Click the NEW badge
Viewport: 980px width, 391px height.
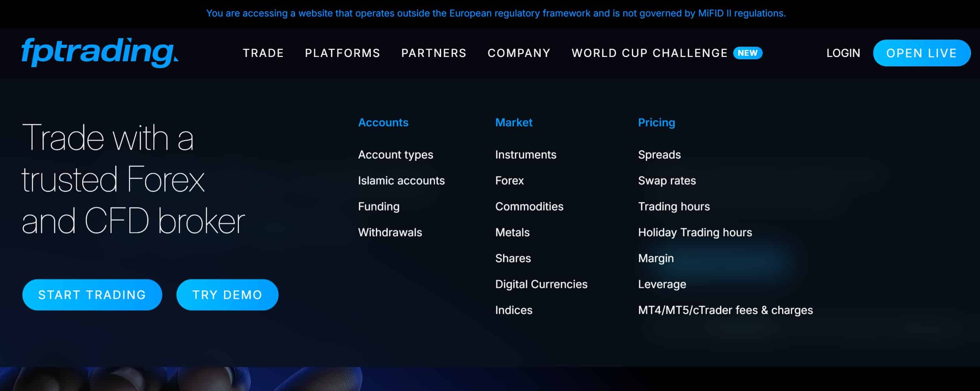pyautogui.click(x=748, y=53)
